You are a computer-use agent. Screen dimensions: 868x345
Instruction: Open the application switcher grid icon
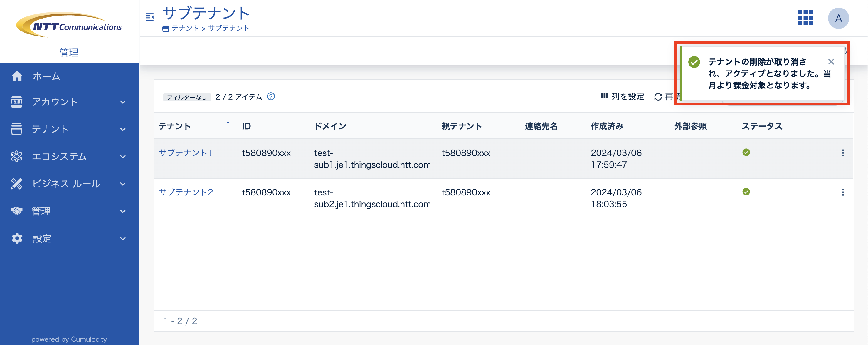(x=805, y=18)
